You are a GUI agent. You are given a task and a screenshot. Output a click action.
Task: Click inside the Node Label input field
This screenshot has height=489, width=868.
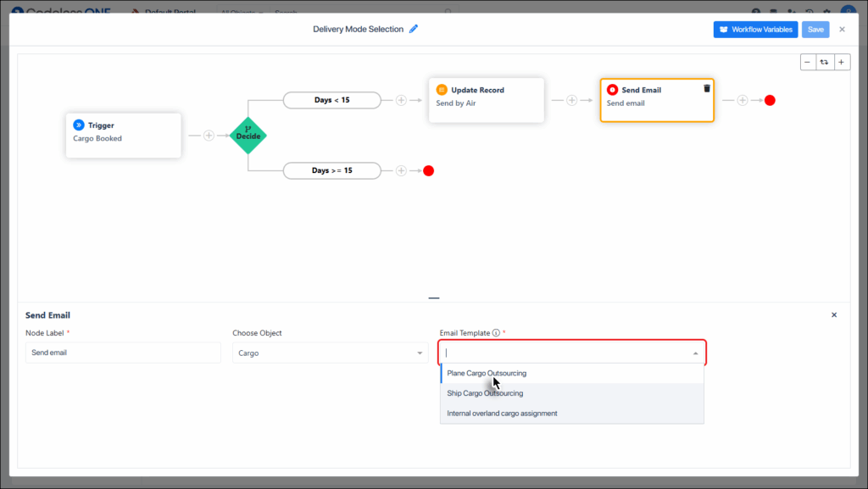click(122, 352)
